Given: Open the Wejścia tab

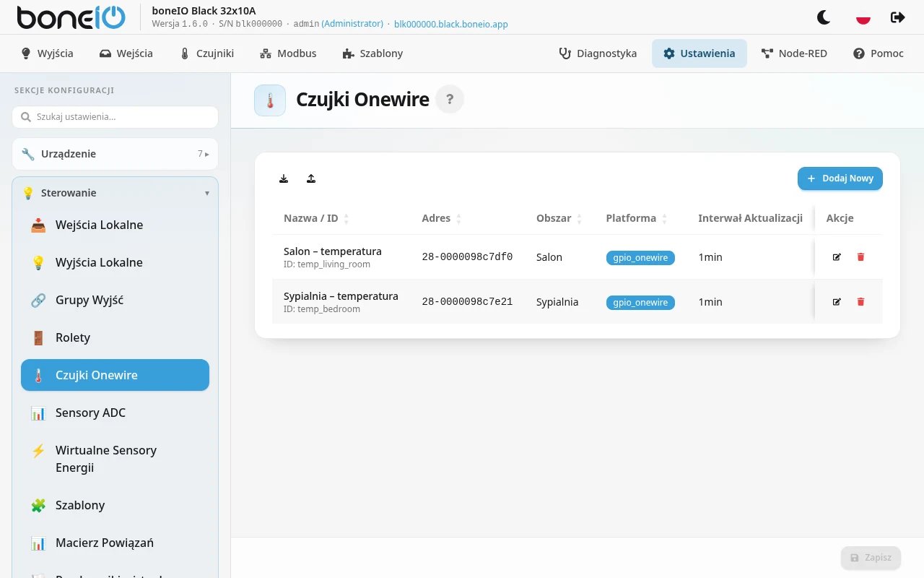Looking at the screenshot, I should point(126,53).
